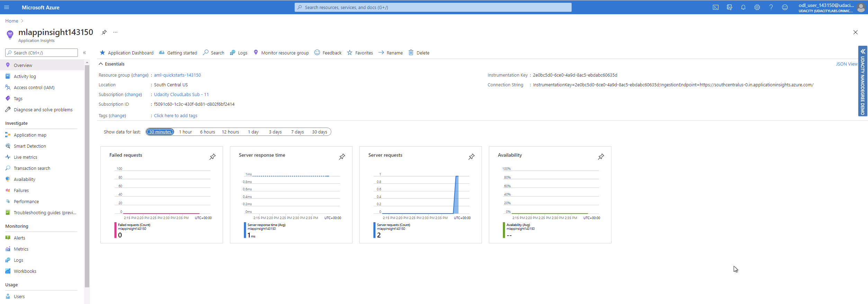This screenshot has height=304, width=868.
Task: Focus the global Search resources box
Action: click(x=433, y=7)
